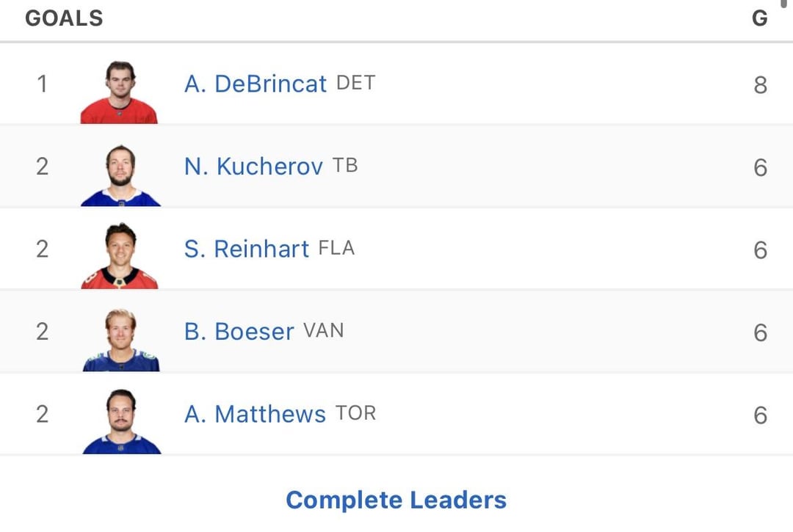
Task: Click the FLA team abbreviation
Action: 336,249
